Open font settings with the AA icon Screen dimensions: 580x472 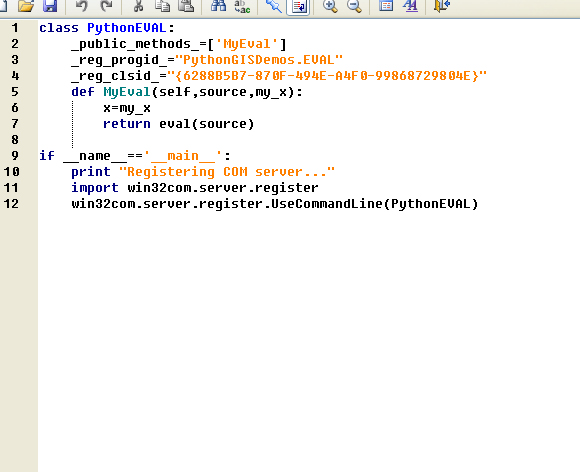pyautogui.click(x=411, y=6)
